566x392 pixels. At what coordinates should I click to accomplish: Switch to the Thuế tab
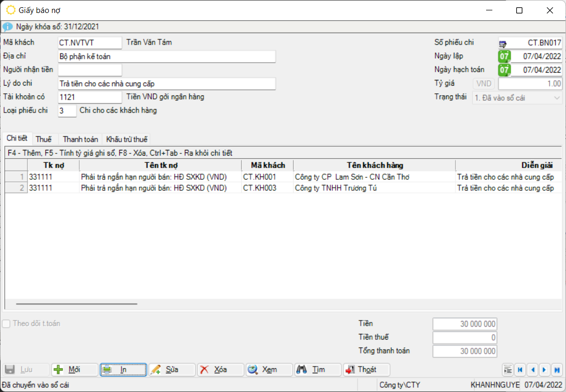44,139
